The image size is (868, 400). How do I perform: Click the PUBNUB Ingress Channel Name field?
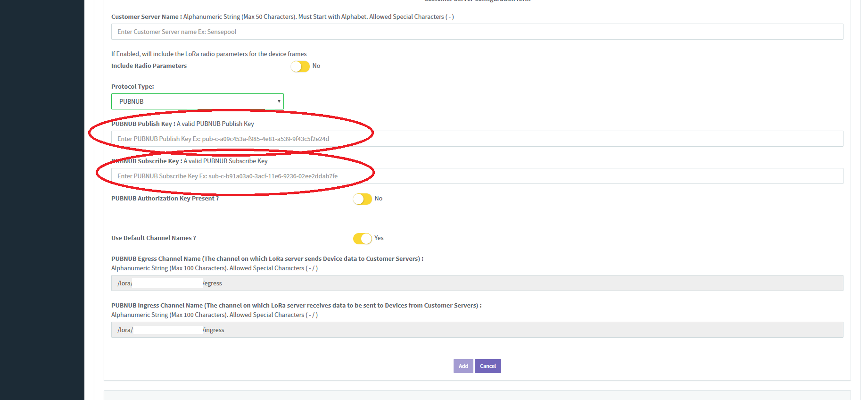[x=477, y=330]
